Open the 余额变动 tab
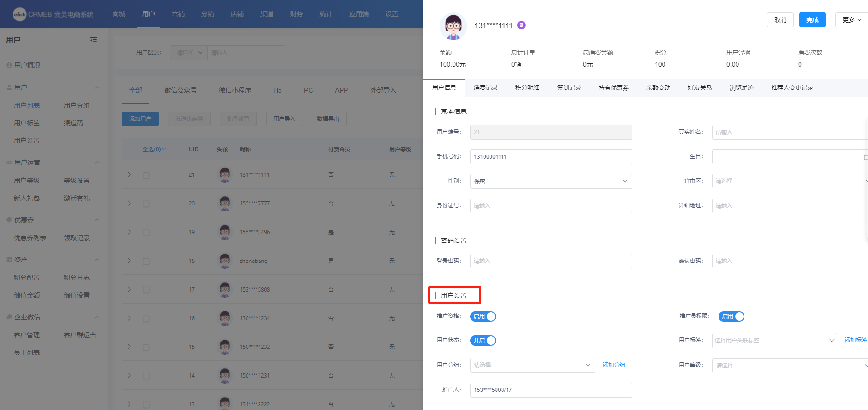The height and width of the screenshot is (410, 868). tap(658, 87)
